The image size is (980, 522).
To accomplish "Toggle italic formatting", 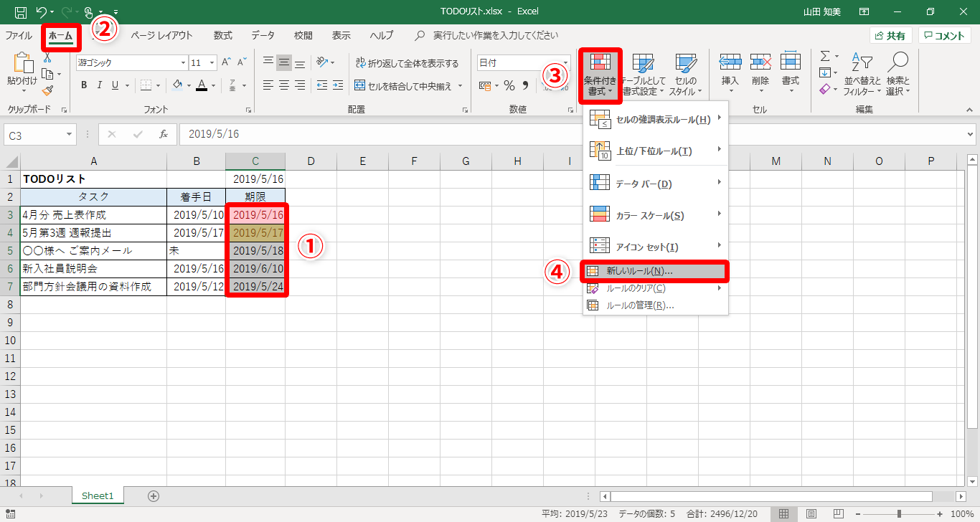I will (x=100, y=86).
